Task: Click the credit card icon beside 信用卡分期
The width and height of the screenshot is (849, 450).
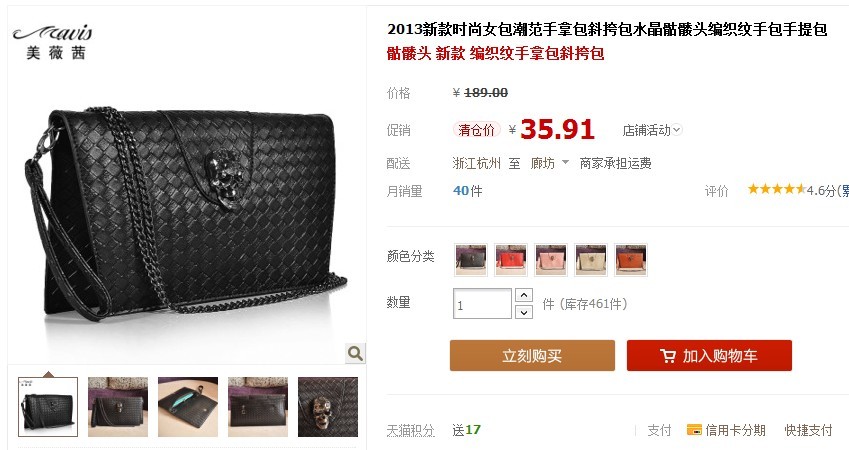Action: click(x=694, y=430)
